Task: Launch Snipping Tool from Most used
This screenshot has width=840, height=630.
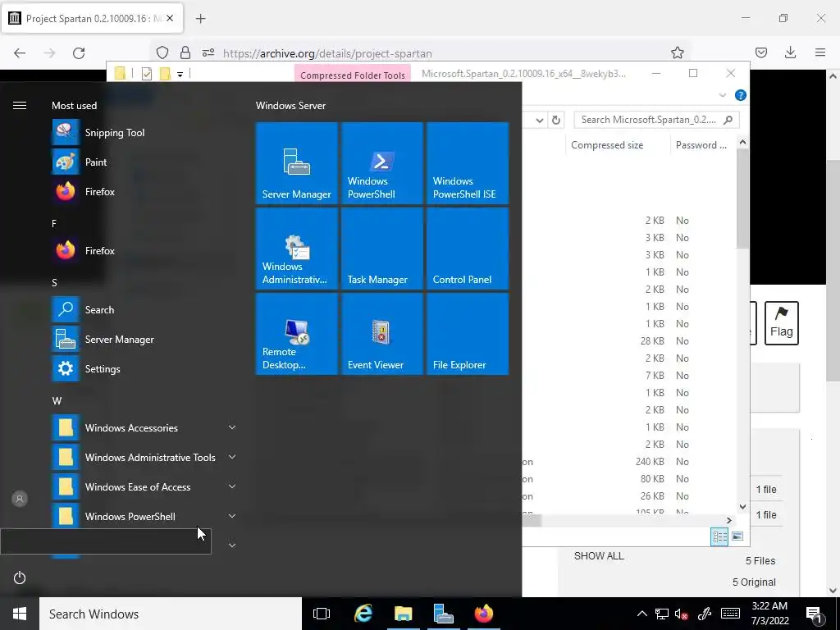Action: pos(144,133)
